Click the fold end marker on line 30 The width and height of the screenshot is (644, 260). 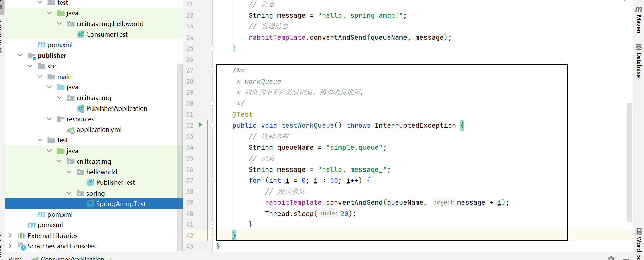point(212,103)
